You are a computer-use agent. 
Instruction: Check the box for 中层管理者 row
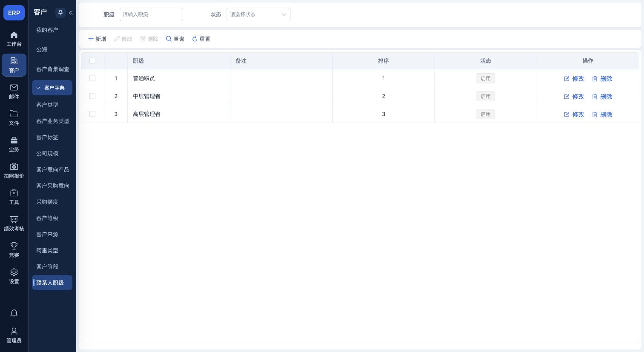point(92,96)
